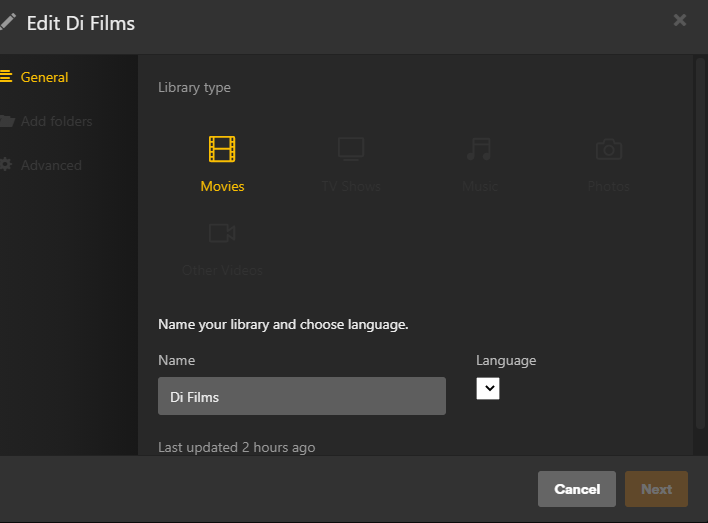708x523 pixels.
Task: Click the Last updated 2 hours ago text
Action: pyautogui.click(x=237, y=447)
